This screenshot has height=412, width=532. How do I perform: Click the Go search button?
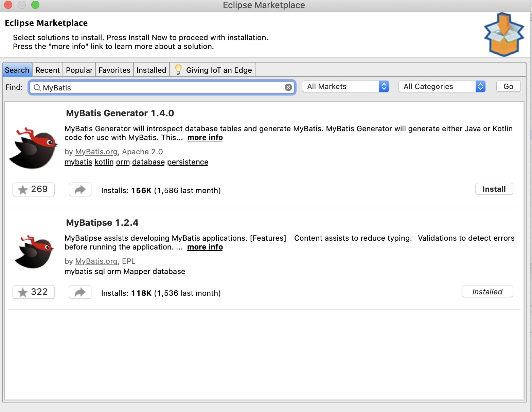[508, 86]
